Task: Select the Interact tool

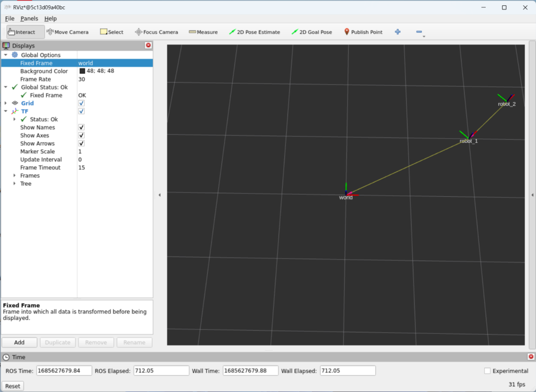Action: pos(26,32)
